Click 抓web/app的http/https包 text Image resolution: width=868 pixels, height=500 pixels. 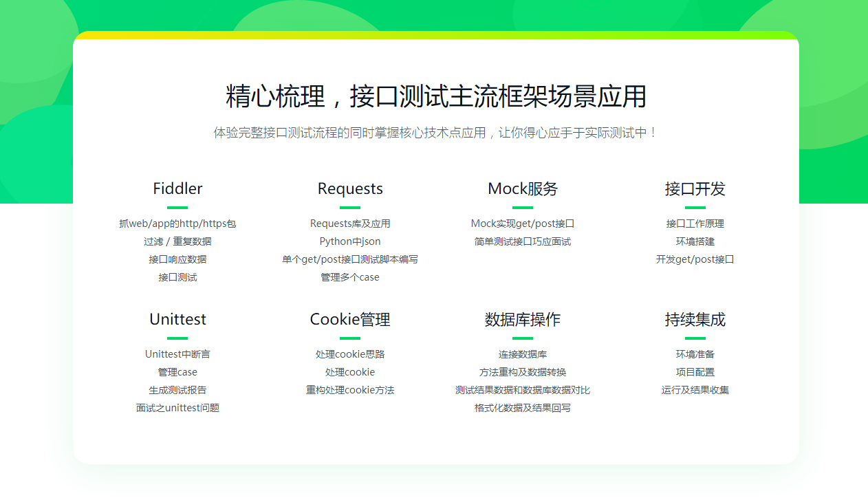coord(177,224)
